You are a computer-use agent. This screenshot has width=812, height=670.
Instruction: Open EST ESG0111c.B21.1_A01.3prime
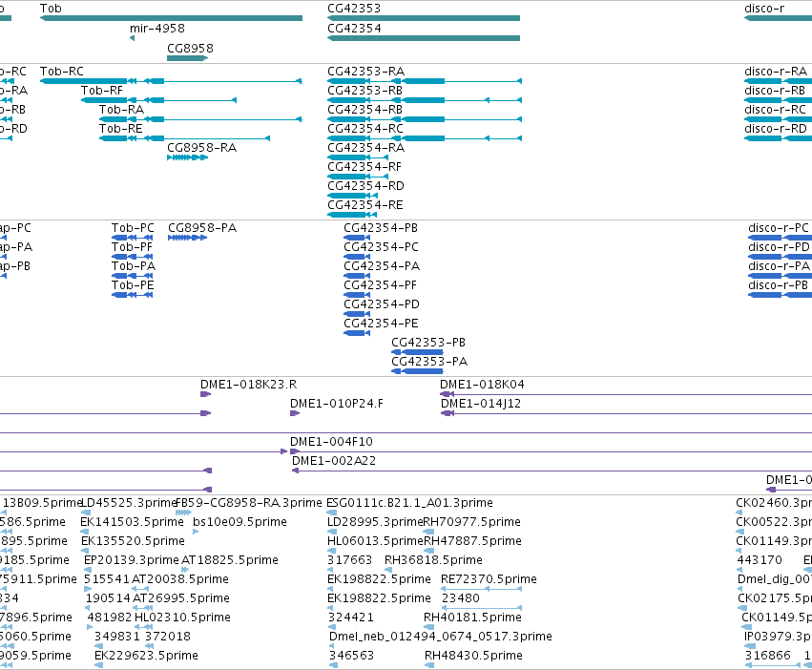coord(409,503)
